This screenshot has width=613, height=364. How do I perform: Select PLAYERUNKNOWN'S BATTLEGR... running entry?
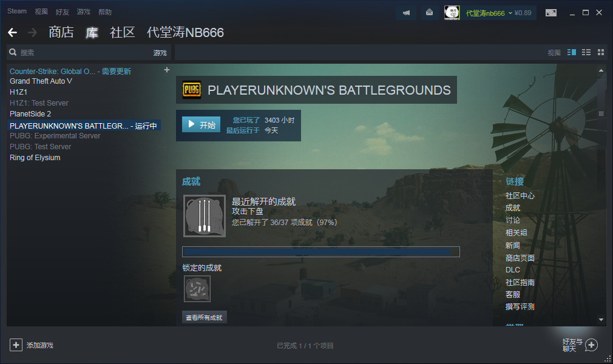coord(84,126)
